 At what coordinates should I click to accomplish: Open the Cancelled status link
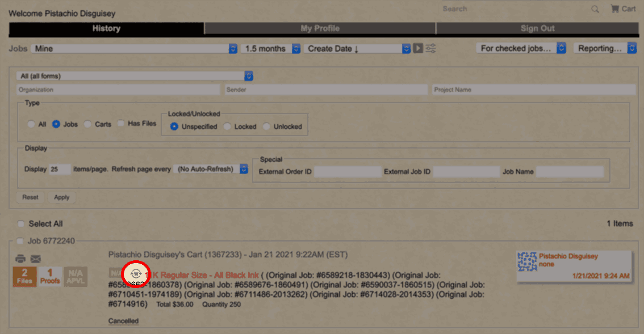[x=123, y=321]
